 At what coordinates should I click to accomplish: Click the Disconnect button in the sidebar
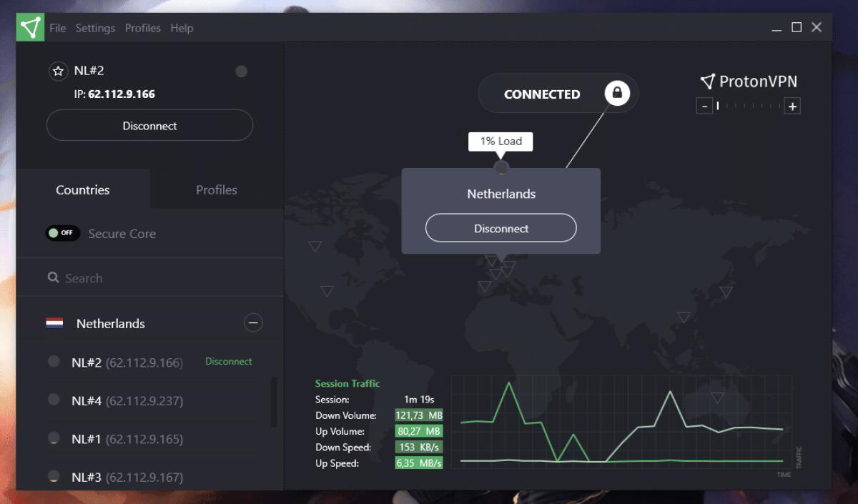tap(149, 125)
